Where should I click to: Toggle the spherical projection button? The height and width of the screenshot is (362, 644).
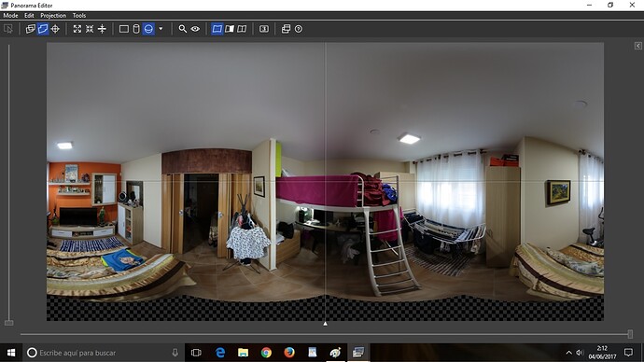tap(148, 29)
